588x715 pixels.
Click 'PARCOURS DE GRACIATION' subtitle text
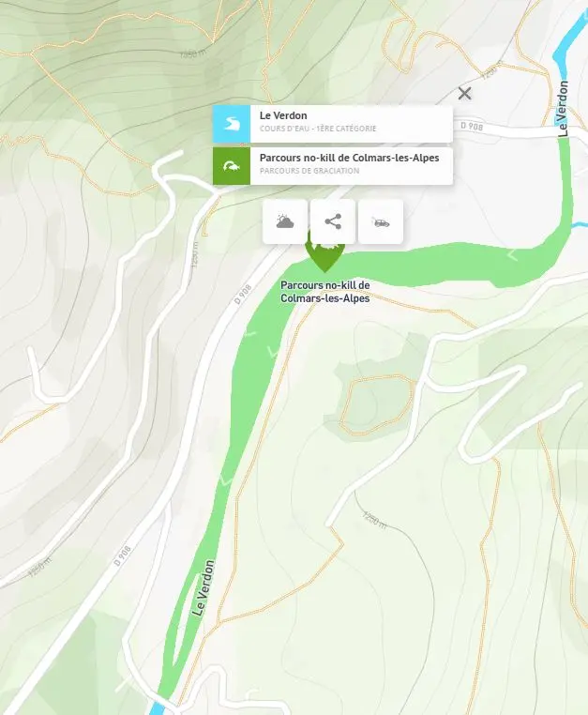(x=309, y=171)
